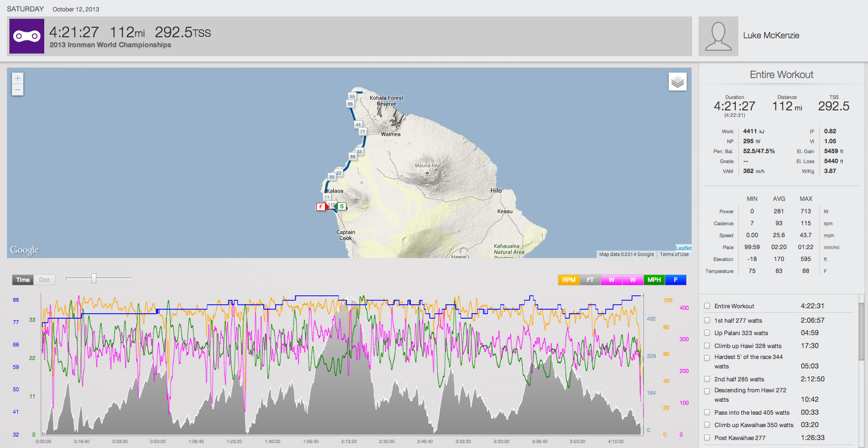Click the red F finish marker
The image size is (868, 448).
click(321, 206)
